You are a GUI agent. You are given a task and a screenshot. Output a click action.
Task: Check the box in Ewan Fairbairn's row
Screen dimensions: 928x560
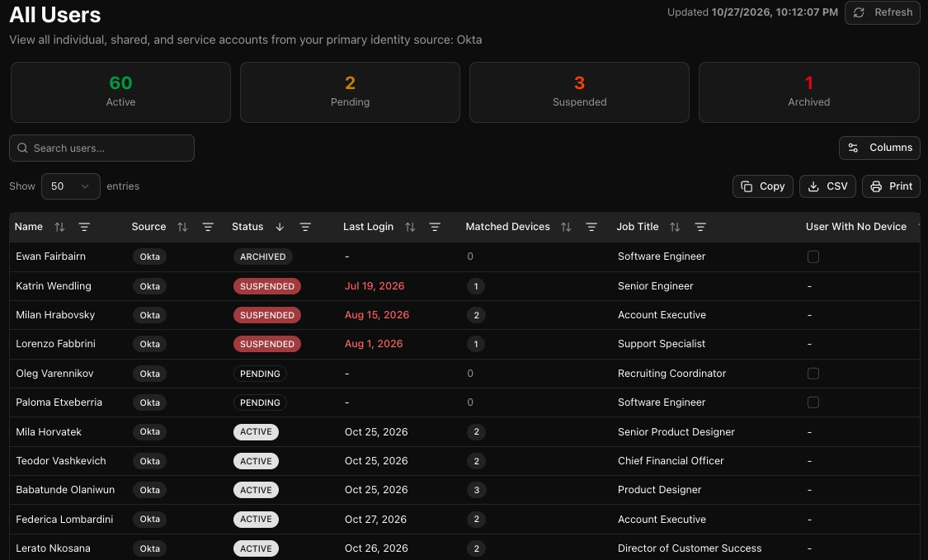coord(813,257)
